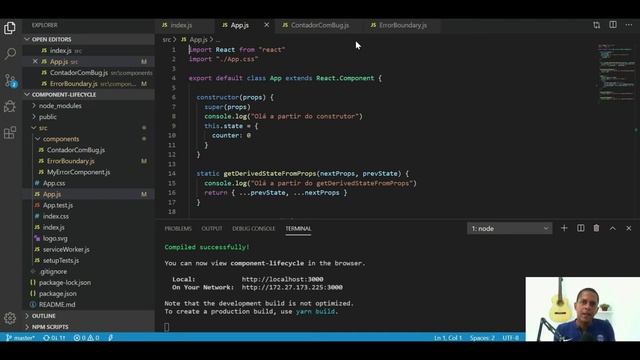
Task: Collapse the src folder
Action: click(x=89, y=128)
